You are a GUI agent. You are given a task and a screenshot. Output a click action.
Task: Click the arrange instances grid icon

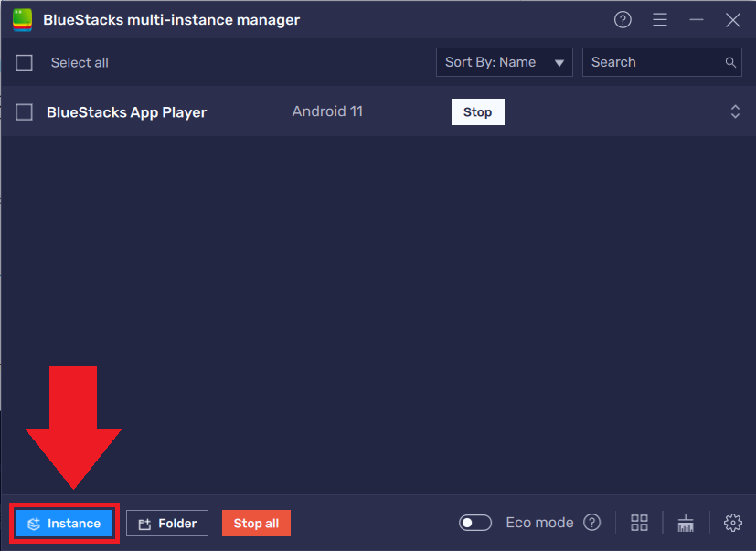click(639, 523)
